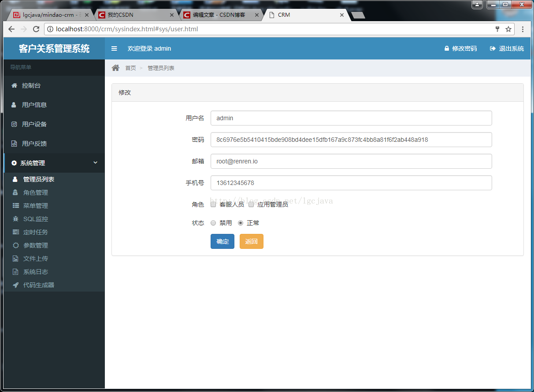Viewport: 534px width, 392px height.
Task: Go back with browser back arrow
Action: coord(11,29)
